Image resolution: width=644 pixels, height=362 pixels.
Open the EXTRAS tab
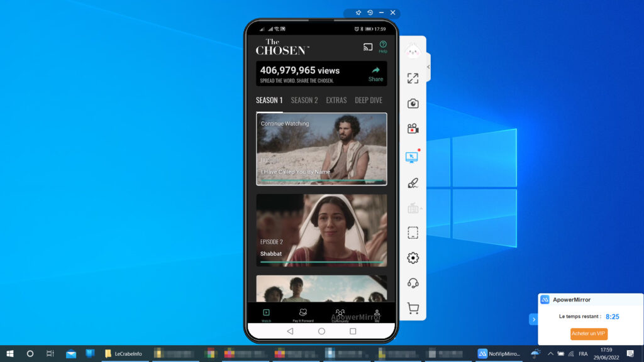point(336,100)
